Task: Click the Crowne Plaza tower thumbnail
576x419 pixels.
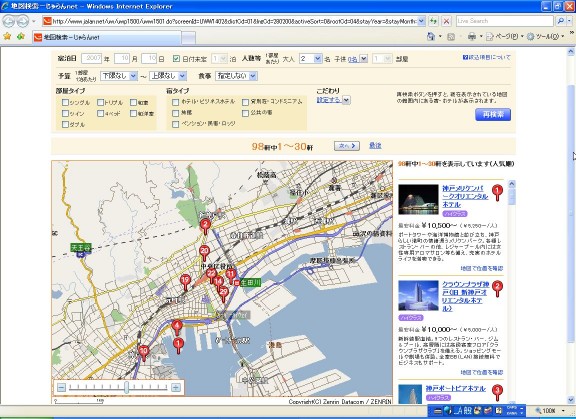Action: tap(418, 296)
